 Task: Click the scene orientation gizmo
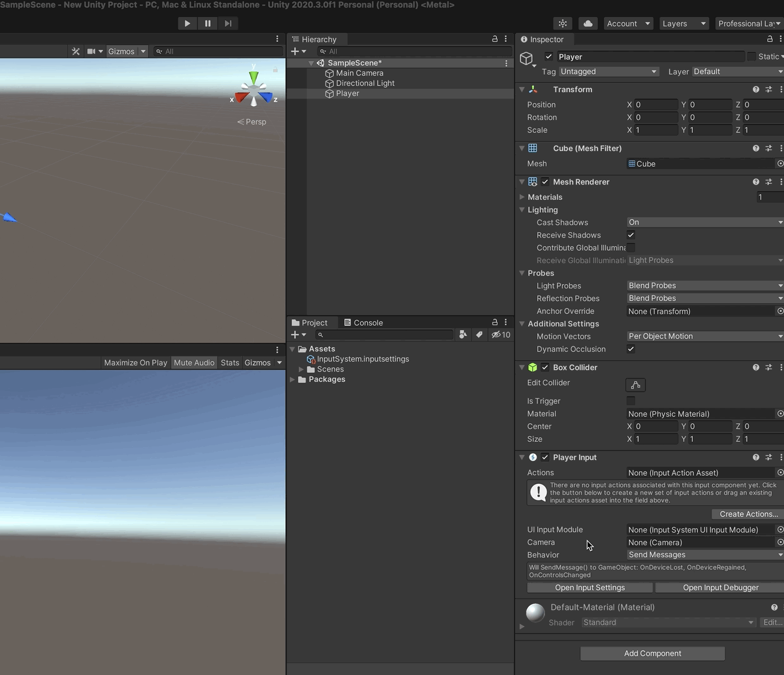point(254,89)
